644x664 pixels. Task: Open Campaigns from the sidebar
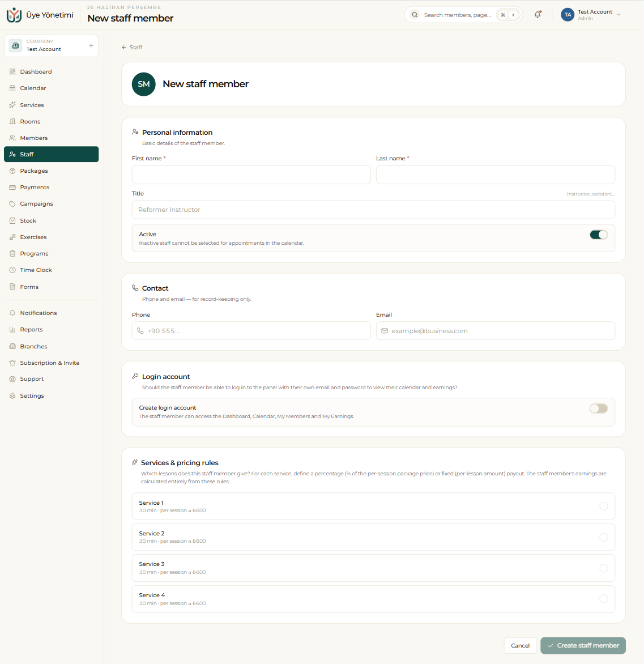pyautogui.click(x=51, y=204)
